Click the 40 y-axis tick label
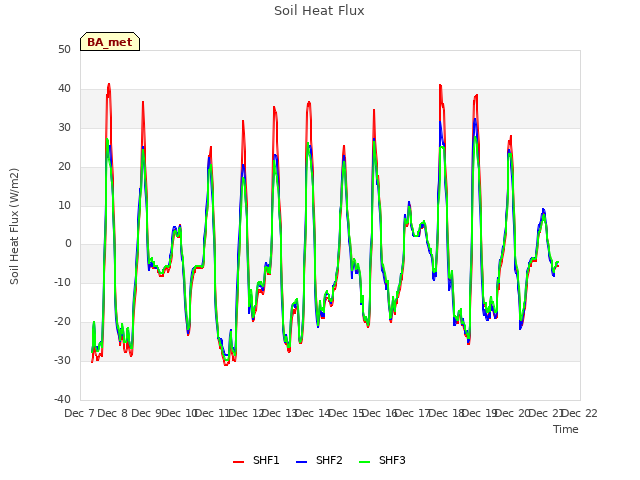Viewport: 640px width, 480px height. 64,89
